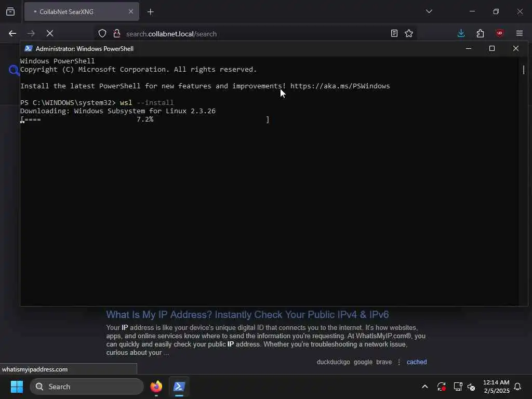Open notifications bell icon

tap(517, 387)
